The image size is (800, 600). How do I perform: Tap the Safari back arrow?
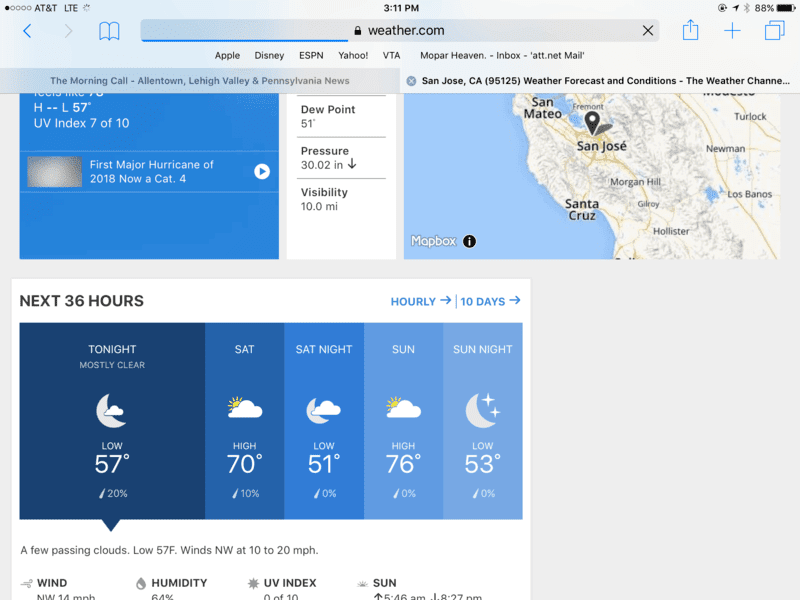coord(28,31)
